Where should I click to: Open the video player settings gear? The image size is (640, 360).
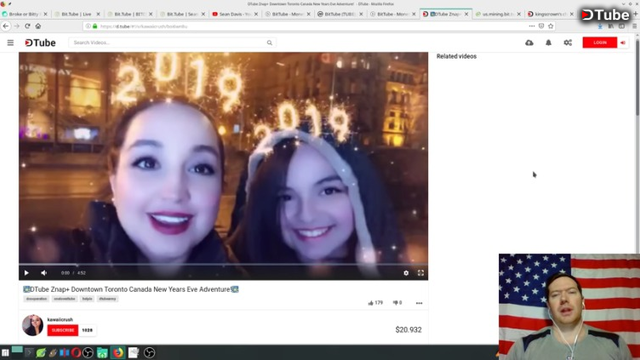(x=406, y=273)
